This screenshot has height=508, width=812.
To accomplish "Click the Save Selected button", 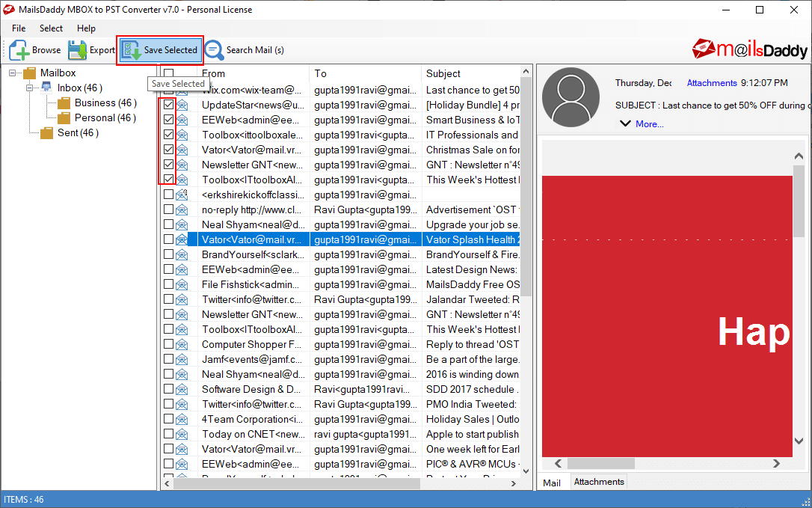I will click(159, 50).
